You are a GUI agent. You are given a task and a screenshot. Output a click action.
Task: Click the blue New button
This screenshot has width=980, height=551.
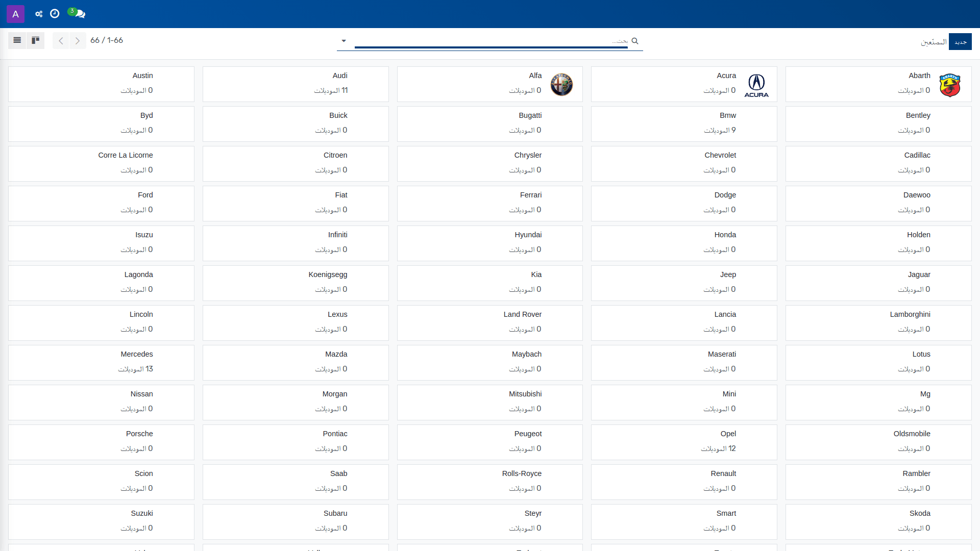point(960,42)
